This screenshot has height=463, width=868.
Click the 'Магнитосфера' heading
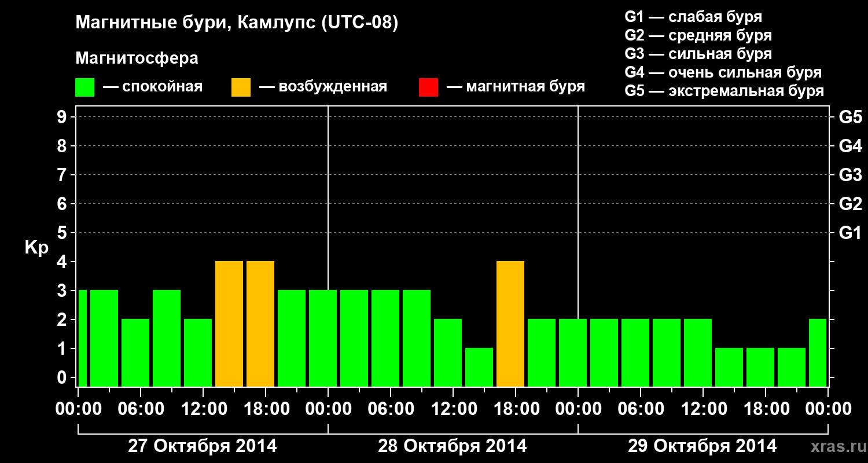tap(137, 58)
